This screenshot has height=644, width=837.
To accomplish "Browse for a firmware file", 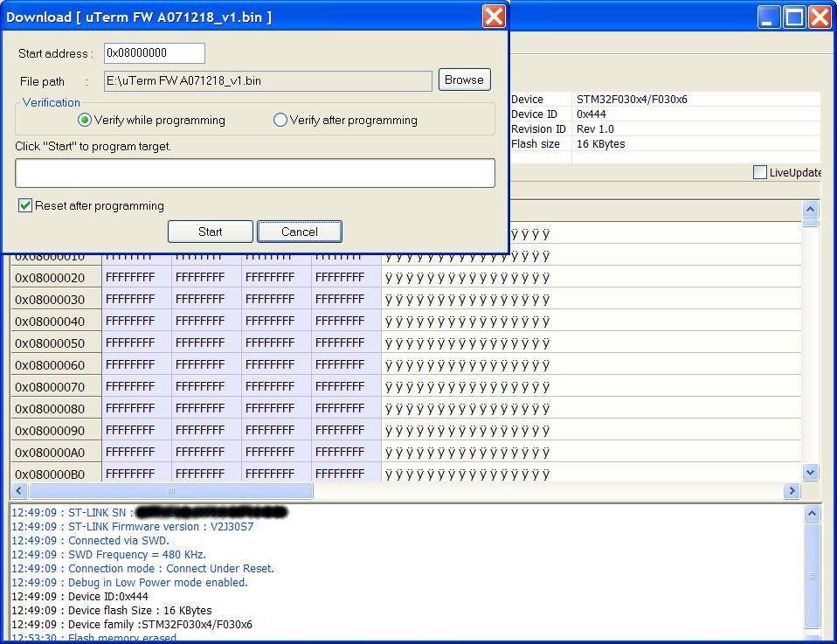I will (x=465, y=80).
